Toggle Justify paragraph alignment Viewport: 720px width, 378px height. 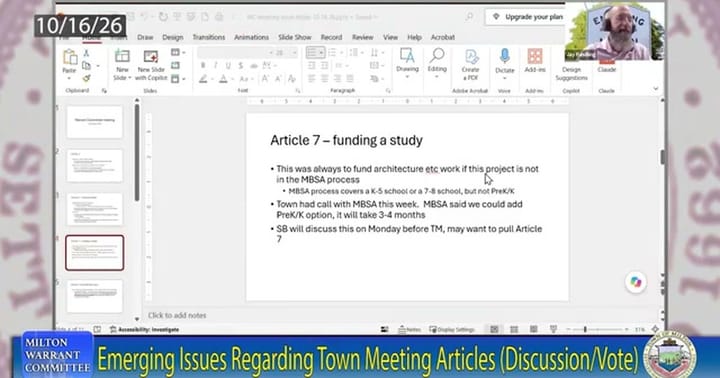pos(350,79)
